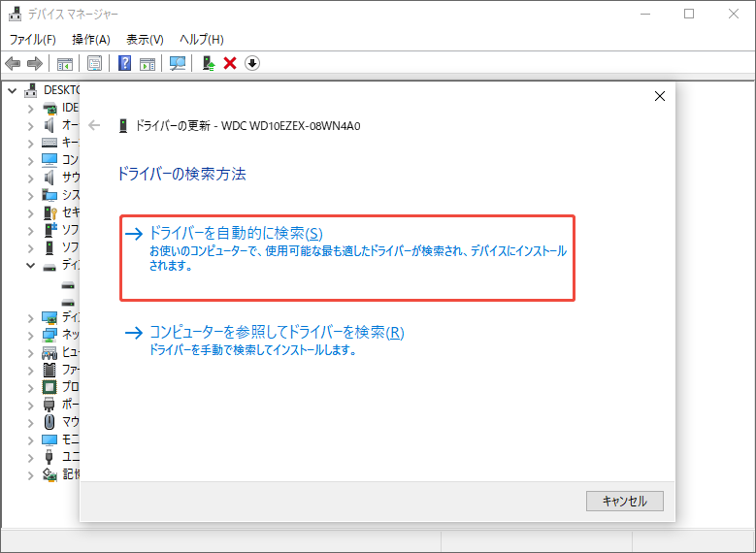Expand the シス system devices chevron
The width and height of the screenshot is (756, 553).
pos(31,196)
